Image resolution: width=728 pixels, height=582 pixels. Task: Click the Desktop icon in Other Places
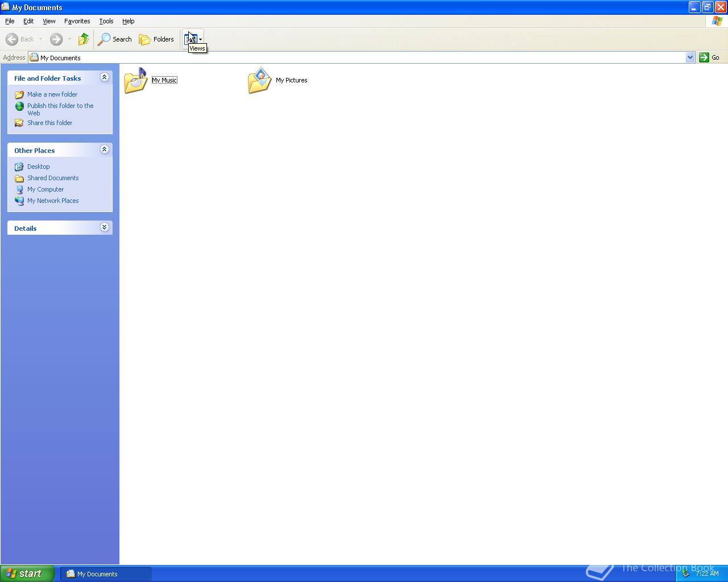[19, 167]
